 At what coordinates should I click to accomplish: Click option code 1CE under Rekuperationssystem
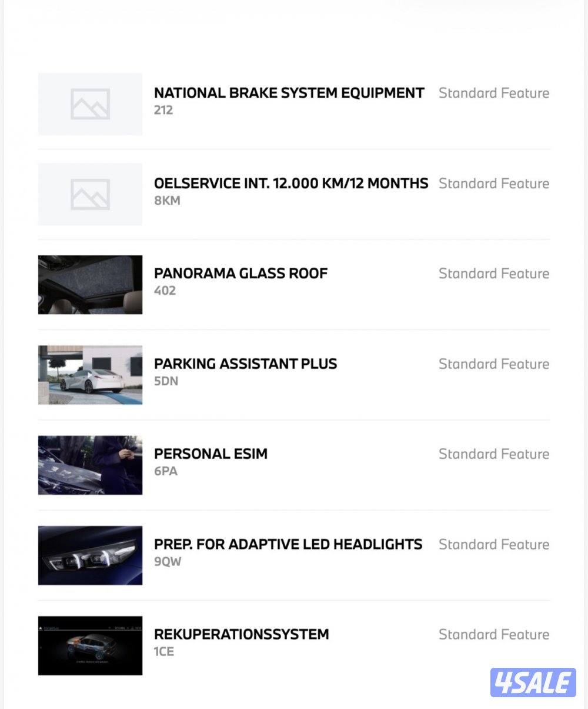[x=164, y=652]
